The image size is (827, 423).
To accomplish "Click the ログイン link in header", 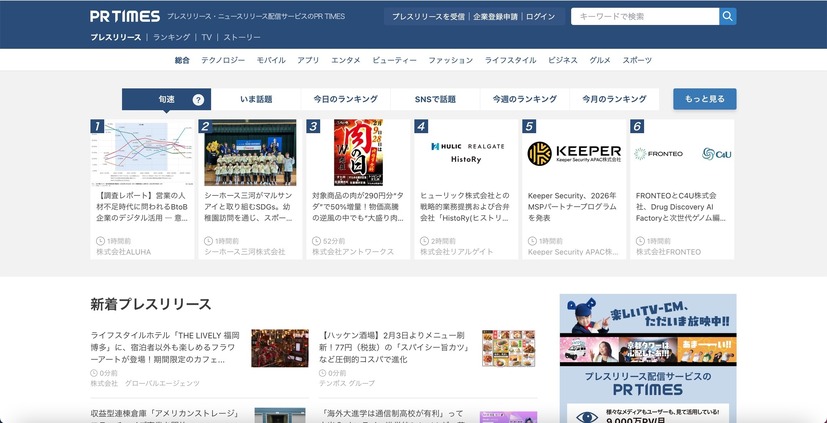I will (540, 17).
